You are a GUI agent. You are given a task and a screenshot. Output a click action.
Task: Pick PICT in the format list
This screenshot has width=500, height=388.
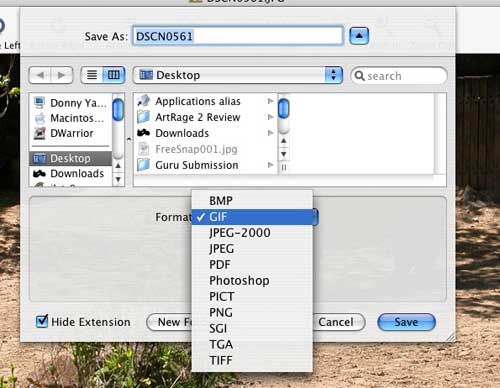[252, 297]
